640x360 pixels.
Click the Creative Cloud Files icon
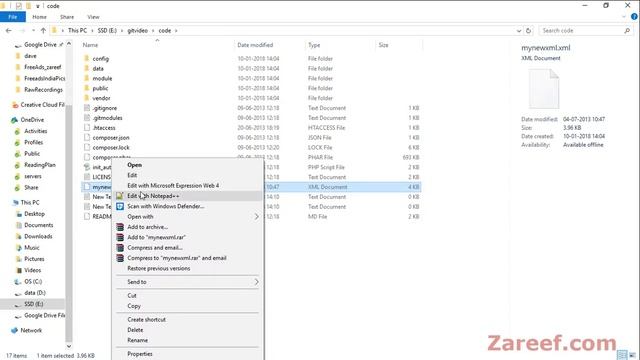coord(15,105)
